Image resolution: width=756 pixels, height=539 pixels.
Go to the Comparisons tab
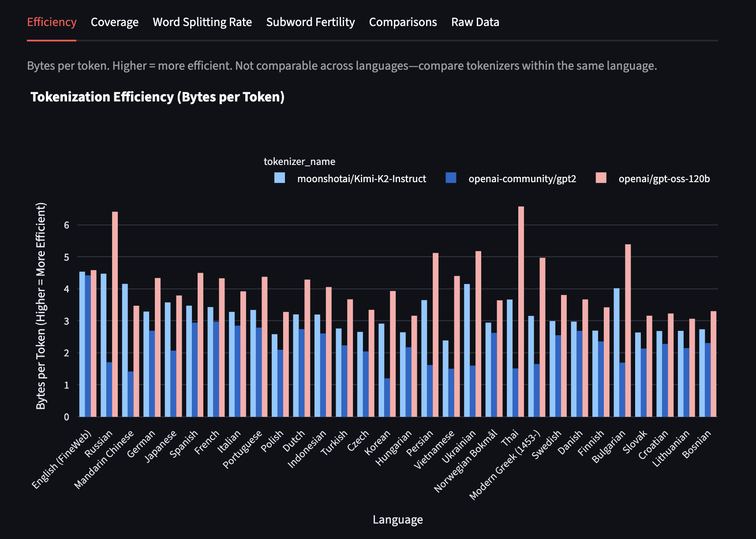click(x=403, y=22)
